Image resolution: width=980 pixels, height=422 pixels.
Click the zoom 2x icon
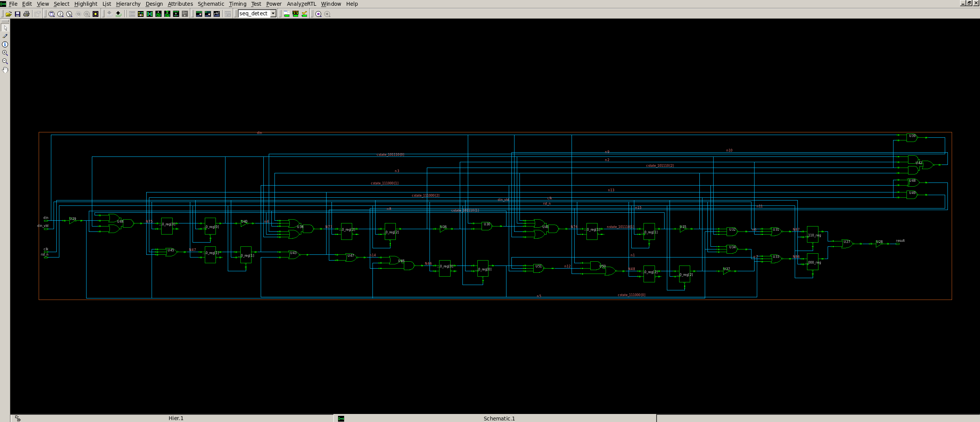pyautogui.click(x=60, y=14)
